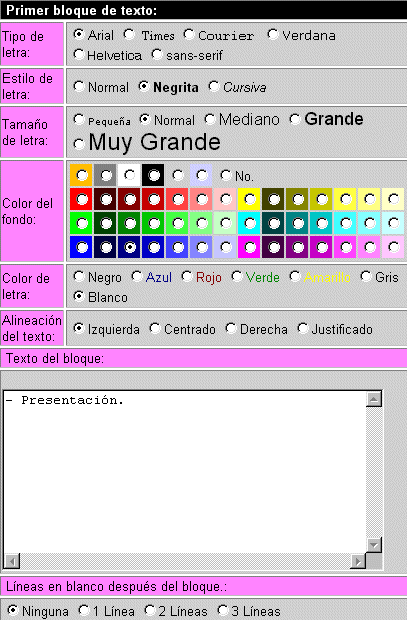Click the 'Primer bloque de texto:' header

[x=82, y=10]
